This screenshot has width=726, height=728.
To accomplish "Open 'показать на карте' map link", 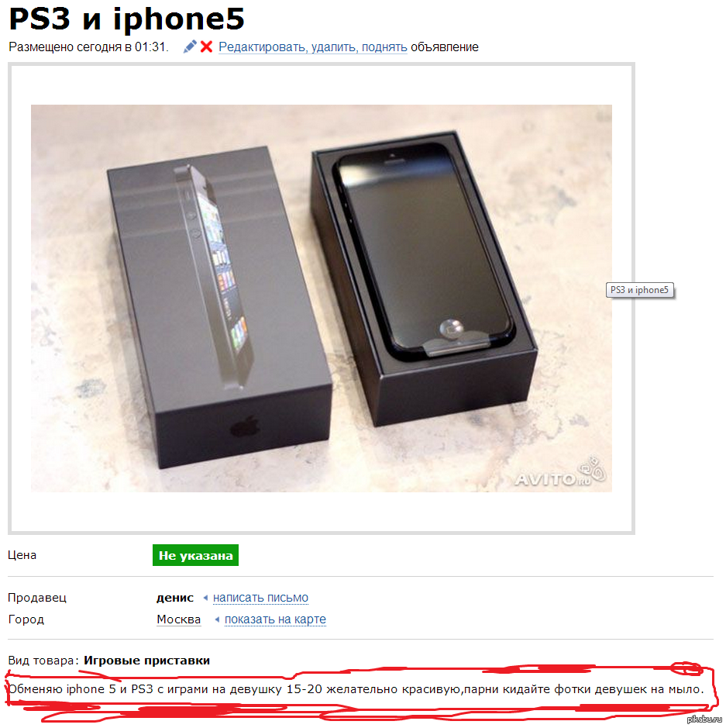I will [x=275, y=619].
